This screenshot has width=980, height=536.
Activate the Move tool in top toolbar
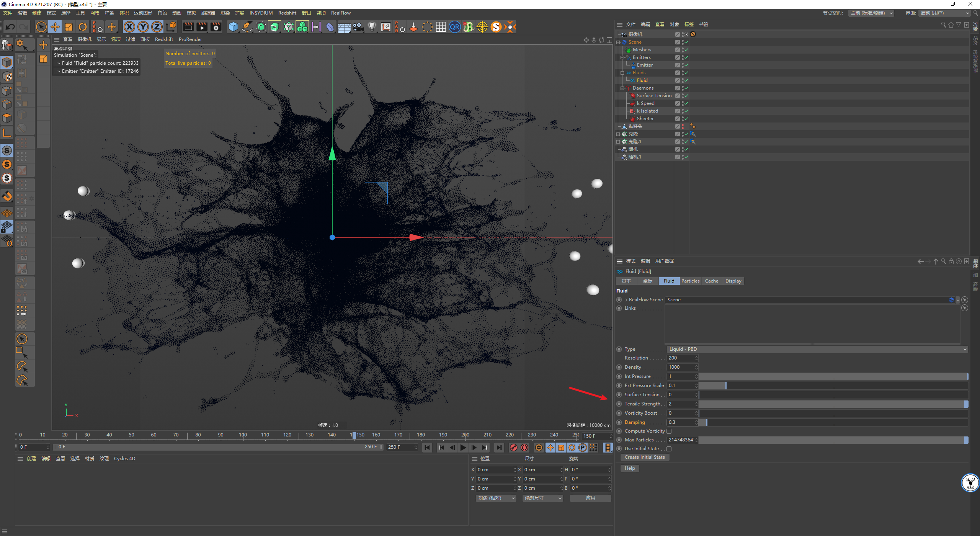[55, 27]
